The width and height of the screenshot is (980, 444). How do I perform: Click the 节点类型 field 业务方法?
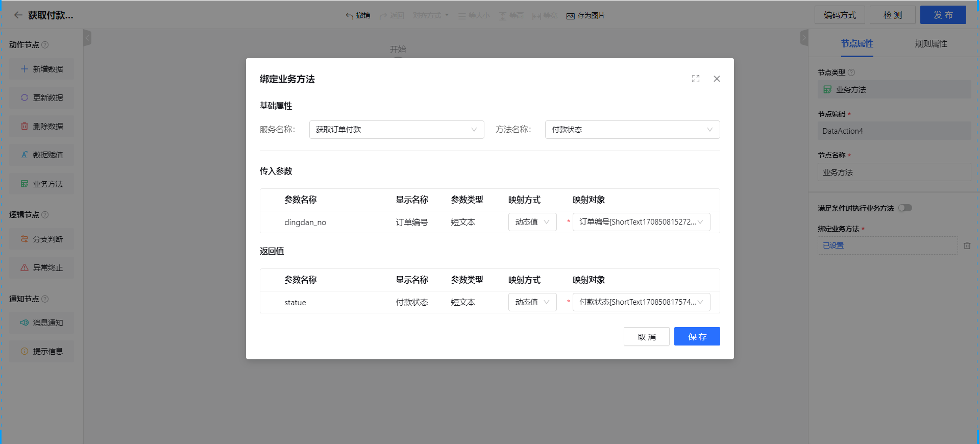click(894, 89)
